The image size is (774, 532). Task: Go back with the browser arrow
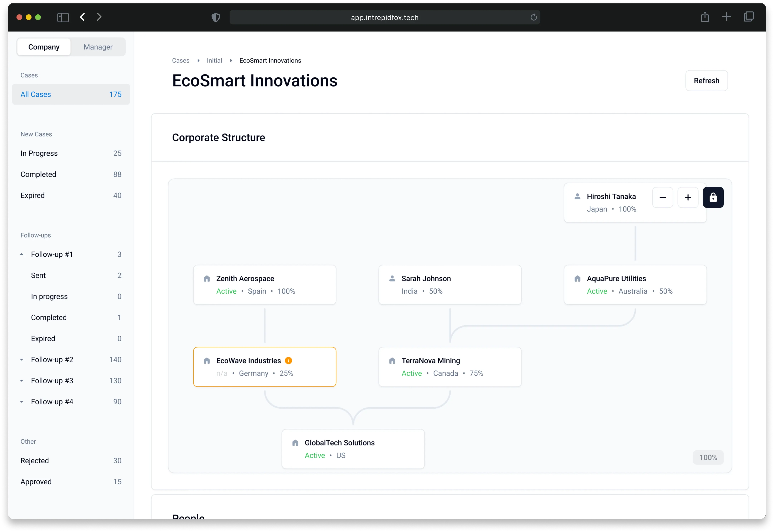point(82,17)
